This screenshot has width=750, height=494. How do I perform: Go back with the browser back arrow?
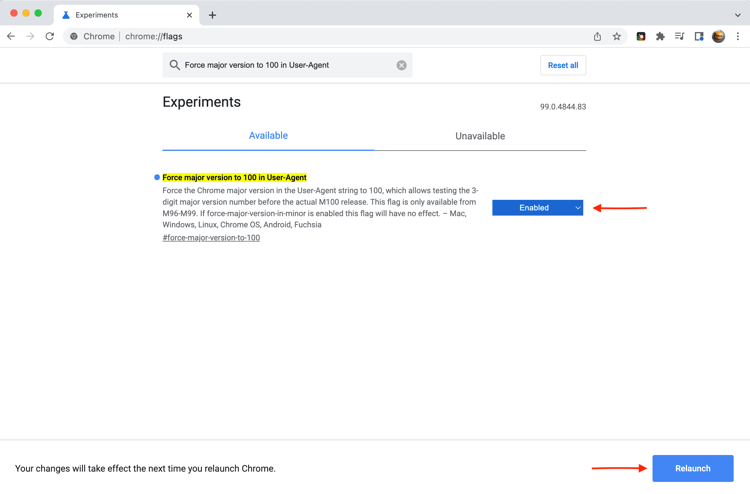pyautogui.click(x=11, y=36)
